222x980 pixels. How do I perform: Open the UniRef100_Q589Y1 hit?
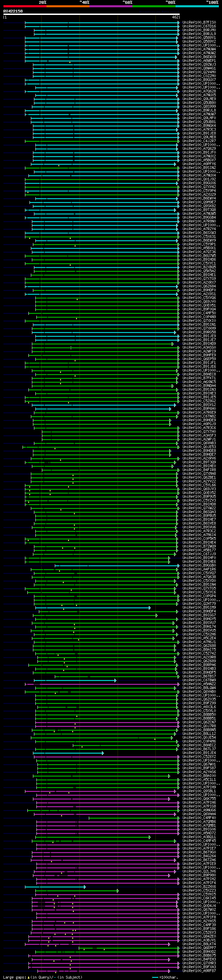[199, 38]
